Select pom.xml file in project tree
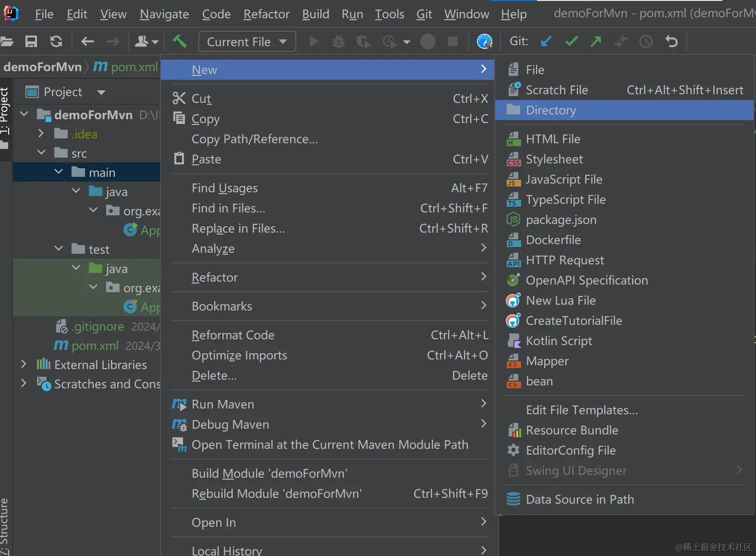756x556 pixels. coord(95,346)
